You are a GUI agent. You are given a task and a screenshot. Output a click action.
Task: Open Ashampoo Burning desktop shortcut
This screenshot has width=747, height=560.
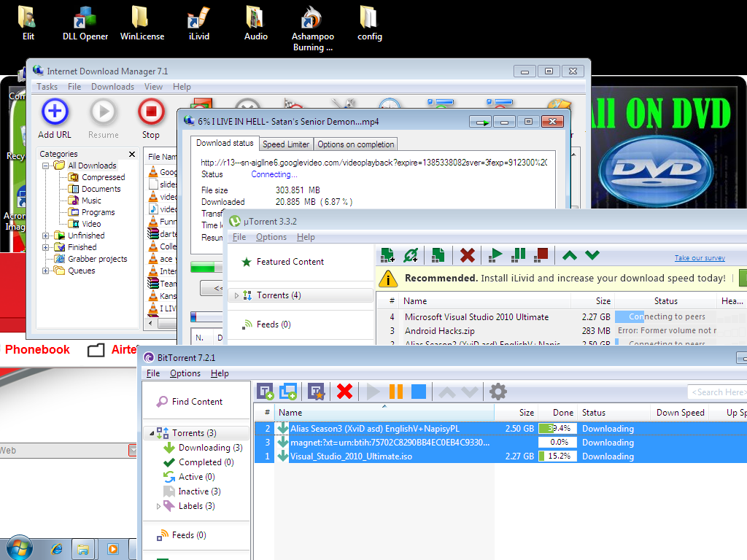(x=312, y=28)
